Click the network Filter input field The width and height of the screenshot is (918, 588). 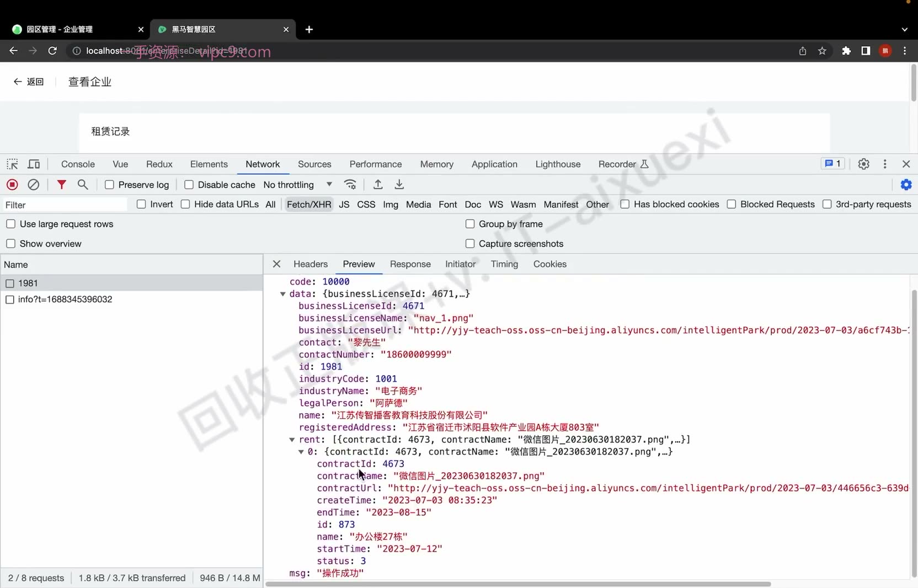[x=65, y=205]
